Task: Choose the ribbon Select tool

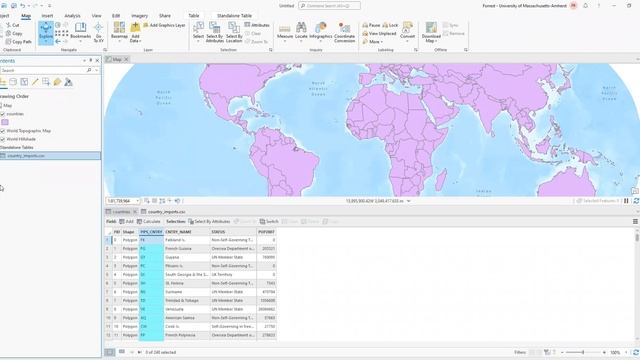Action: click(x=198, y=32)
